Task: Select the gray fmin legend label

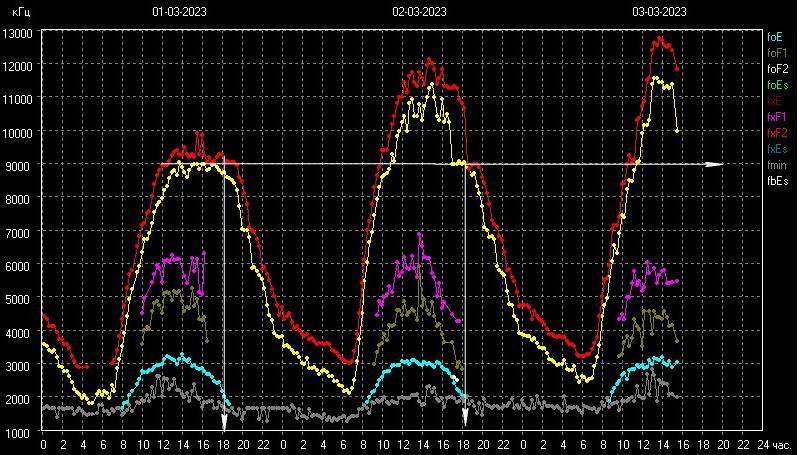Action: point(776,165)
